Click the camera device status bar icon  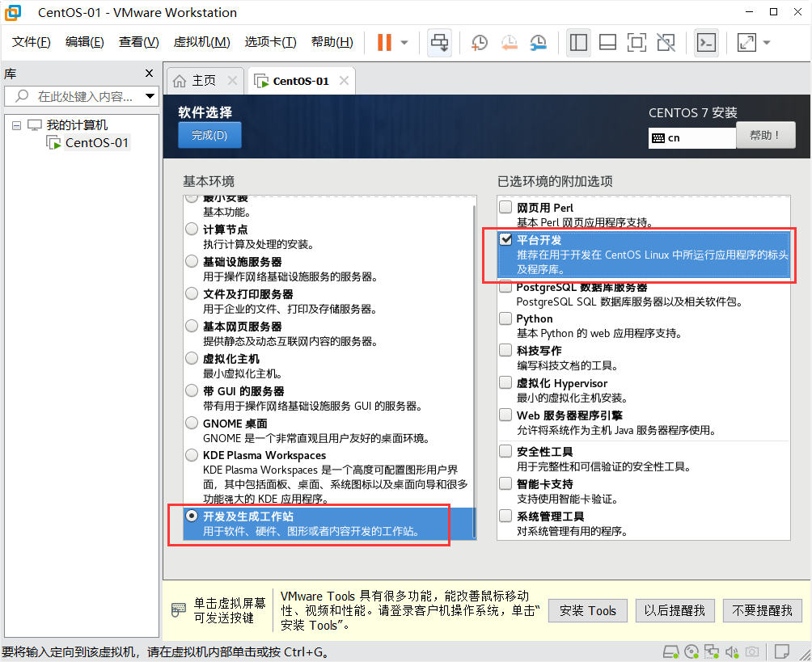752,651
